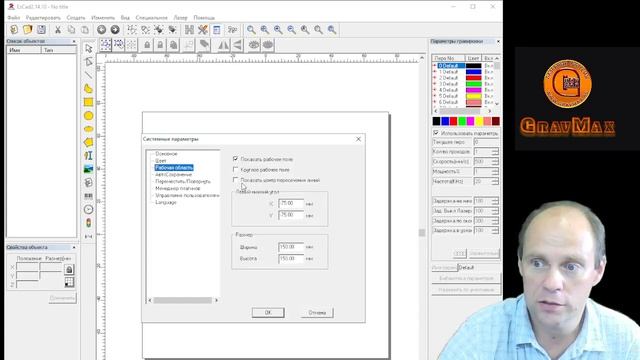This screenshot has width=640, height=360.
Task: Open the Лазер menu
Action: (180, 18)
